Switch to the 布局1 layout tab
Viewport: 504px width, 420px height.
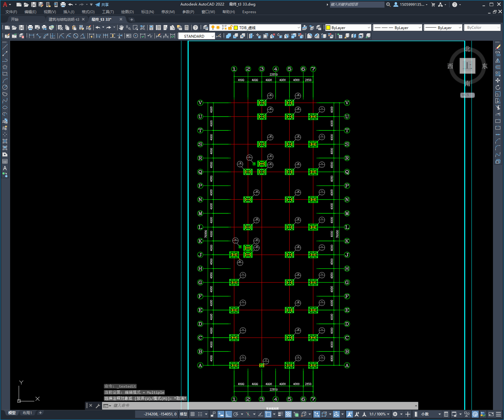click(27, 413)
